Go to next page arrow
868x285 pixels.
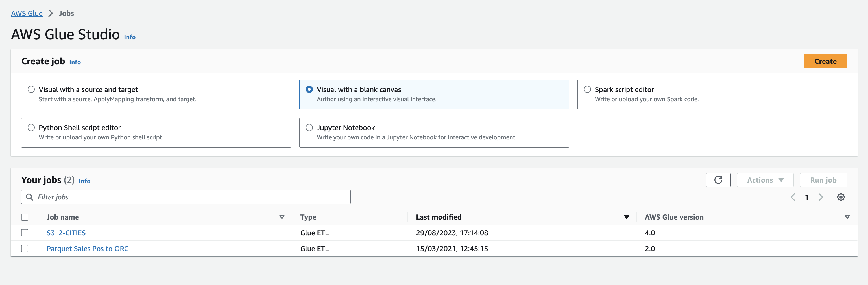point(821,197)
